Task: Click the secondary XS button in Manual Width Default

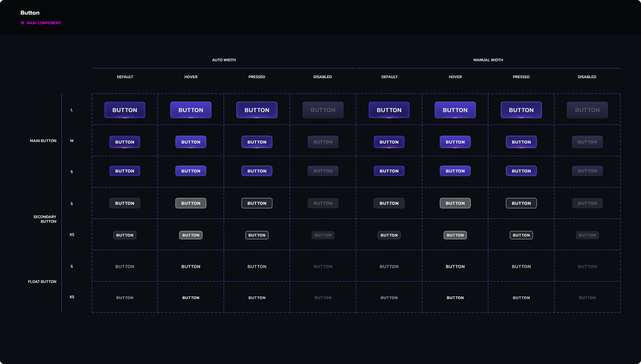Action: click(x=389, y=235)
